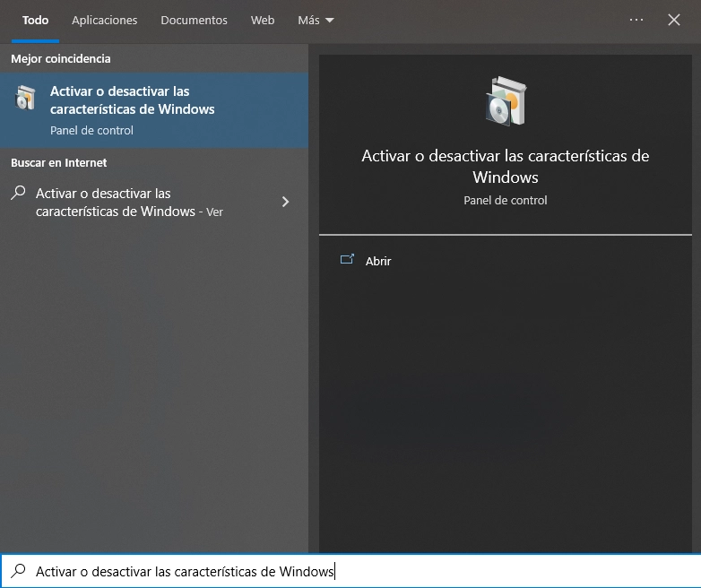Close the search panel with X

674,20
